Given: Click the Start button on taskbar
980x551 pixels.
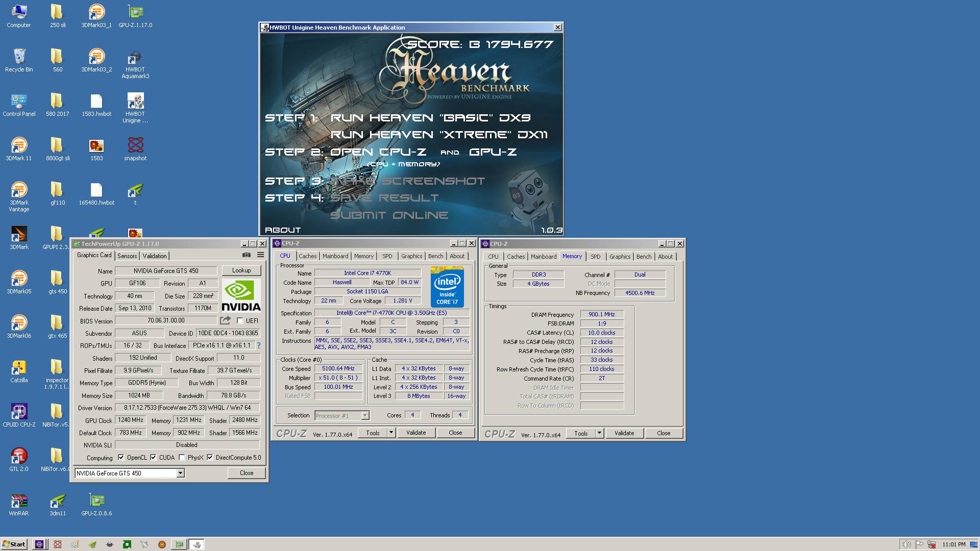Looking at the screenshot, I should 14,544.
